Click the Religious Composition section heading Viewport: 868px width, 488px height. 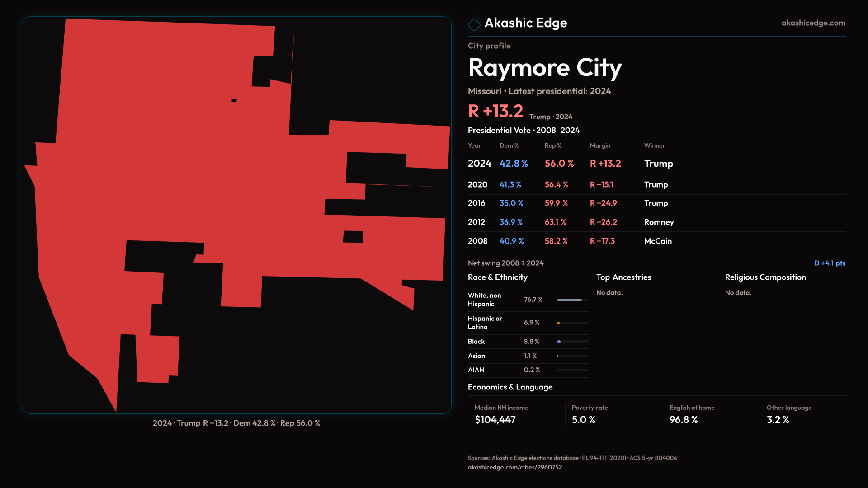click(765, 277)
